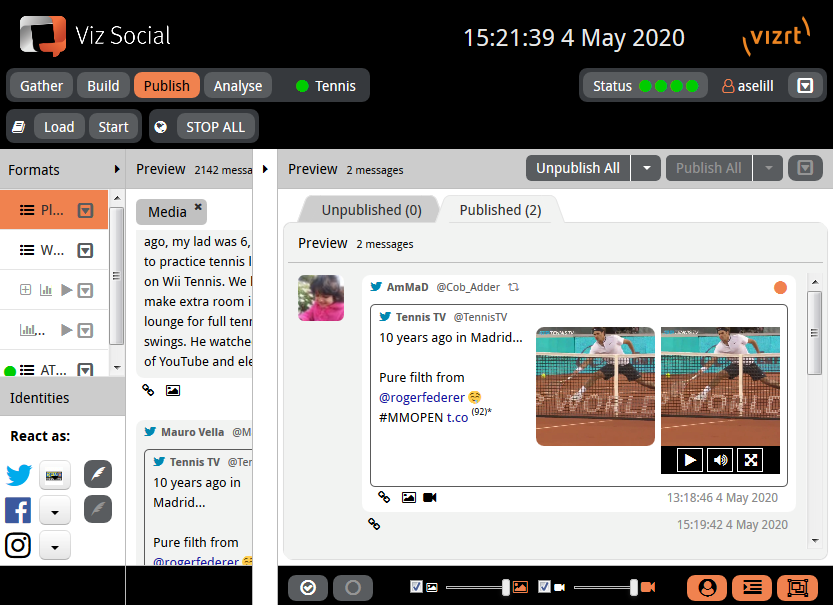The height and width of the screenshot is (605, 833).
Task: Click the empty circle button in the bottom bar
Action: 353,587
